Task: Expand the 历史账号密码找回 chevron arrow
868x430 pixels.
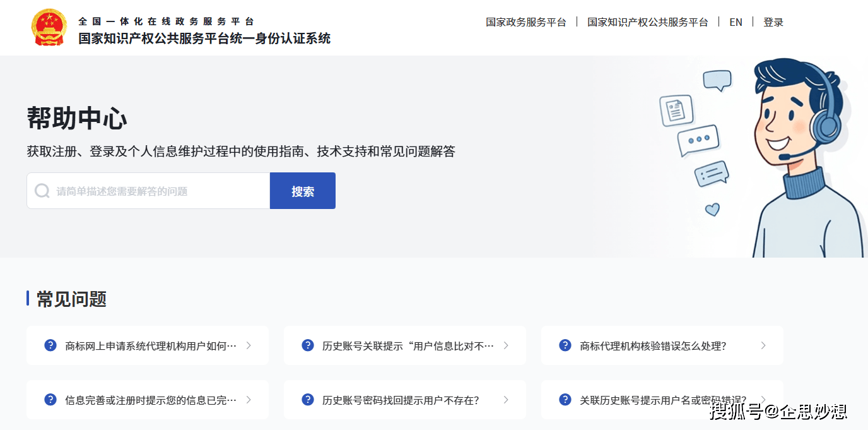Action: coord(506,400)
